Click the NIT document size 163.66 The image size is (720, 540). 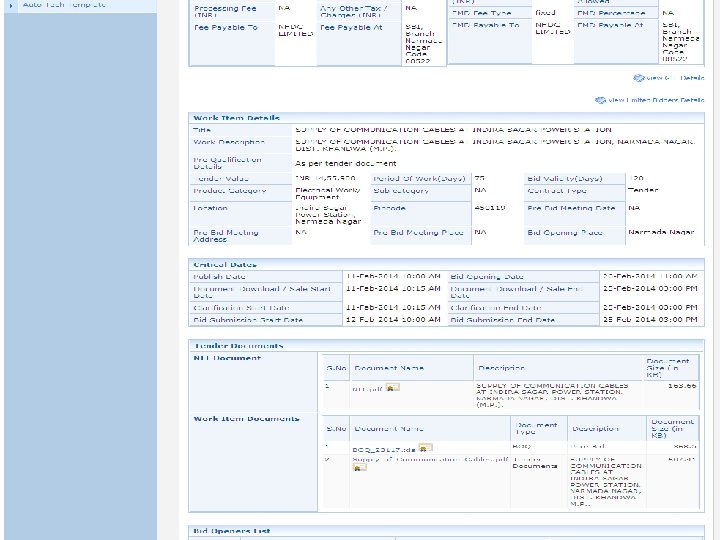point(682,386)
